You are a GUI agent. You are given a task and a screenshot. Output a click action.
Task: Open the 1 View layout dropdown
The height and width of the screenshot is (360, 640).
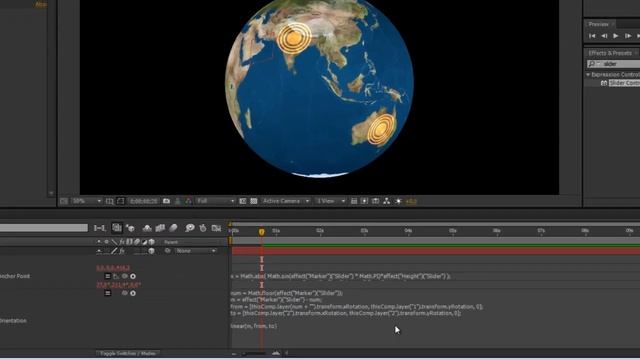click(x=331, y=201)
